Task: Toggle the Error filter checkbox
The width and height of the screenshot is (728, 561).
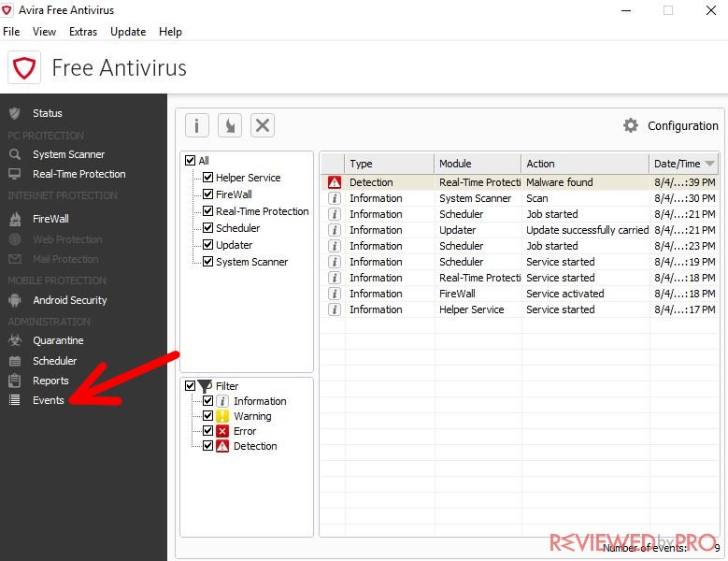Action: 208,431
